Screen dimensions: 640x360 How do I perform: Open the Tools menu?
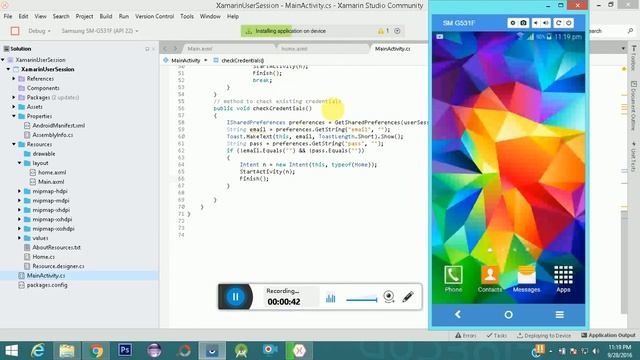(x=187, y=16)
